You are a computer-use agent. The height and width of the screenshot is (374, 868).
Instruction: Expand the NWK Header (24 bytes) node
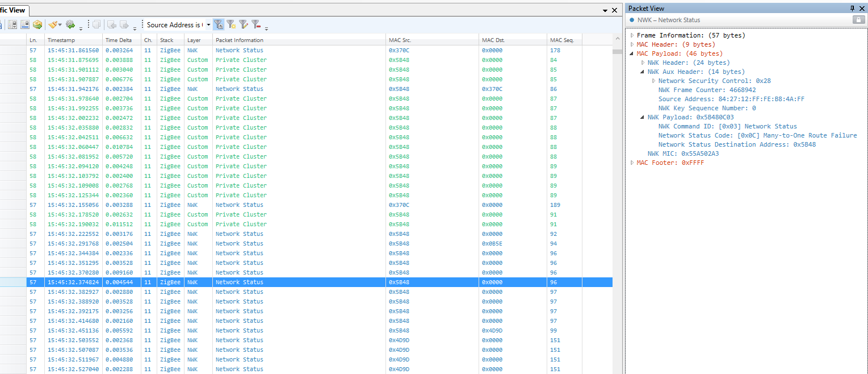click(x=643, y=63)
